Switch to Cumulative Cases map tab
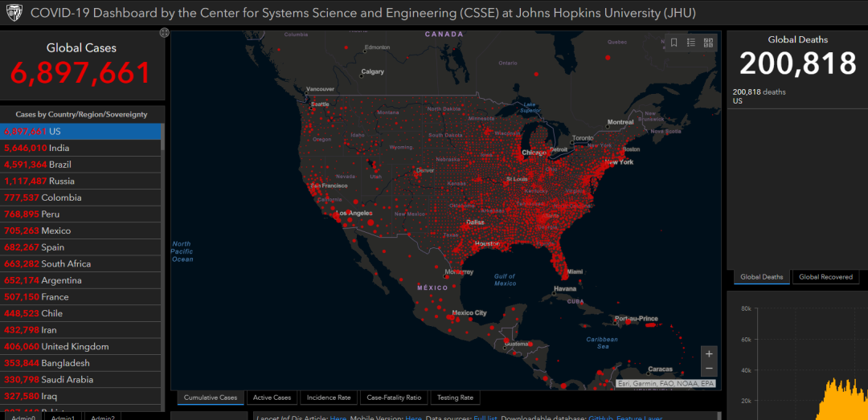This screenshot has width=868, height=420. (211, 398)
